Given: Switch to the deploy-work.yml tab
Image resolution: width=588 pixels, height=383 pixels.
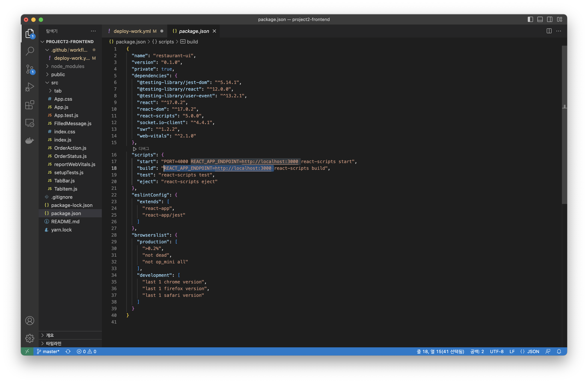Looking at the screenshot, I should click(x=132, y=31).
